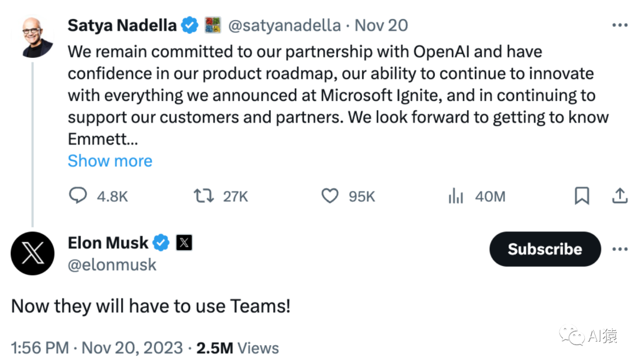Bookmark Satya Nadella's tweet
Image resolution: width=638 pixels, height=364 pixels.
point(582,196)
